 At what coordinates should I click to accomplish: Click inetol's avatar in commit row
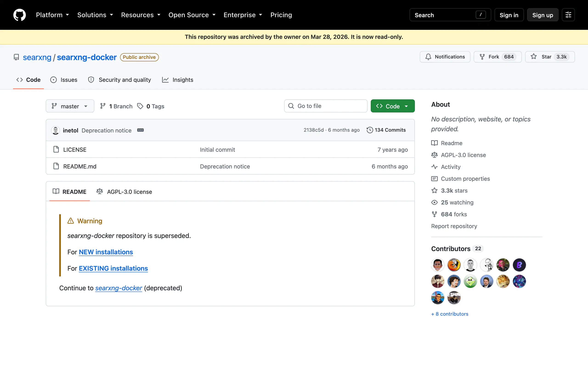click(x=56, y=130)
